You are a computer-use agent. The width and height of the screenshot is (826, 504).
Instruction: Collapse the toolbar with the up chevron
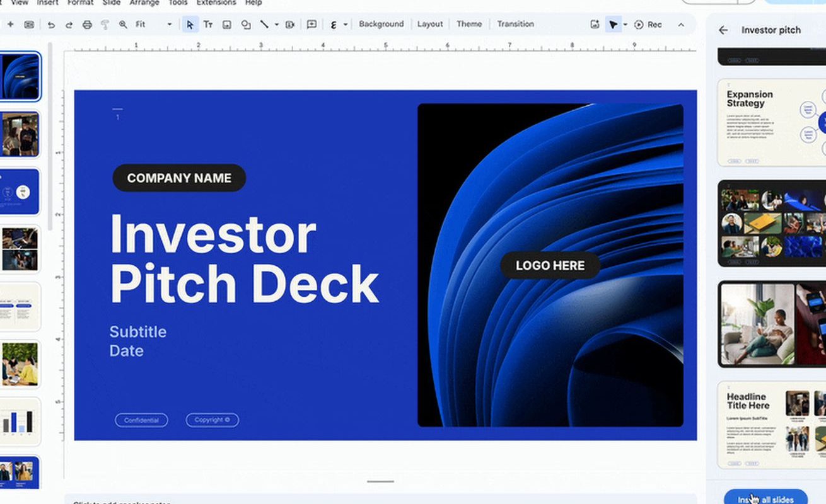(681, 25)
